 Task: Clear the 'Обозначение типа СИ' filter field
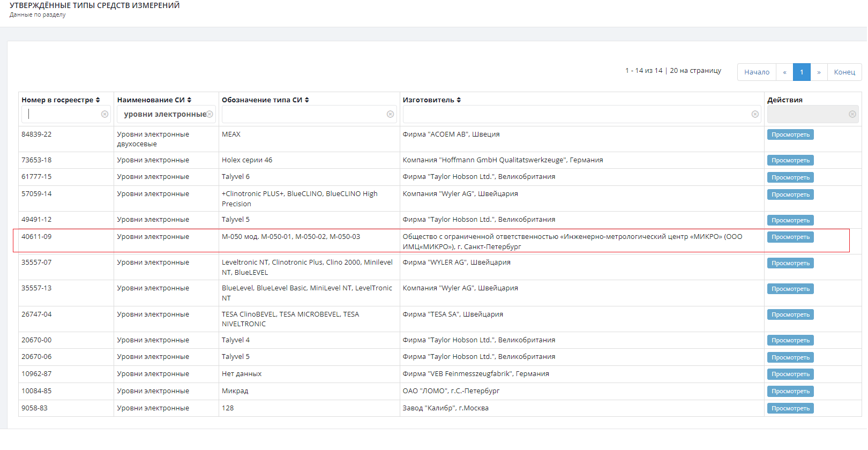pos(390,114)
